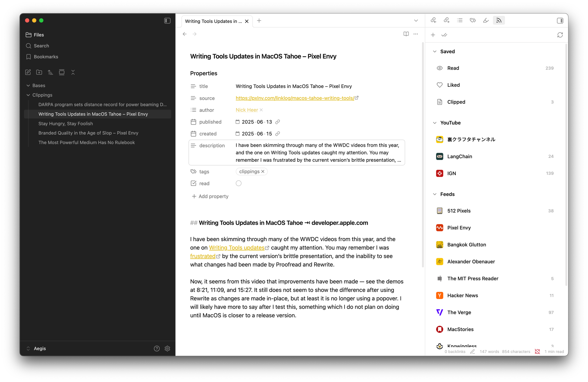Screen dimensions: 588x382
Task: Edit the title property value
Action: 294,86
